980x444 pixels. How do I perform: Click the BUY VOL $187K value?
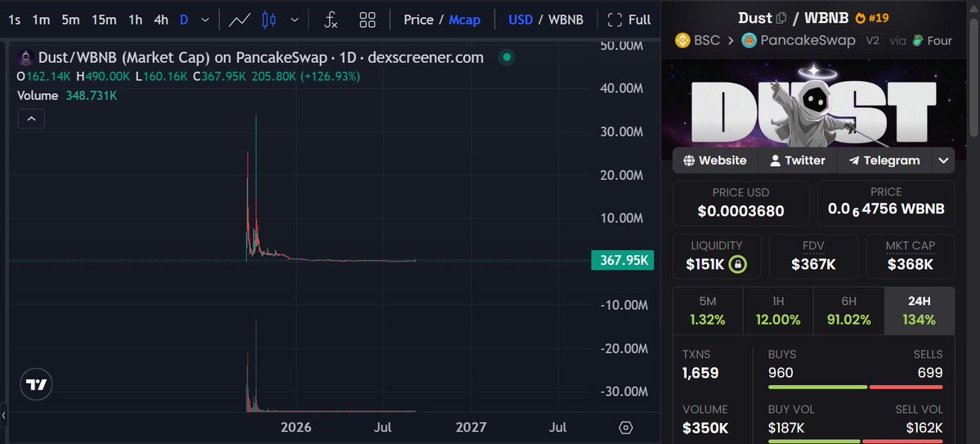pyautogui.click(x=785, y=428)
